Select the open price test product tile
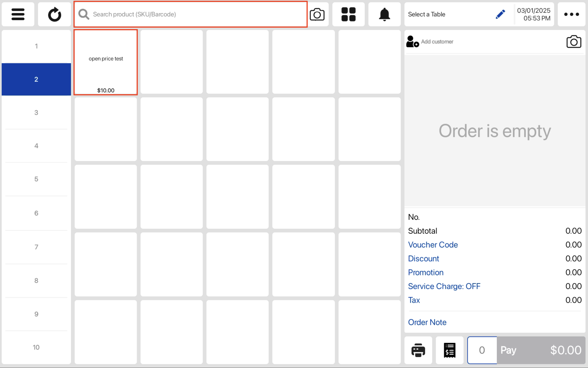This screenshot has height=368, width=588. coord(106,62)
